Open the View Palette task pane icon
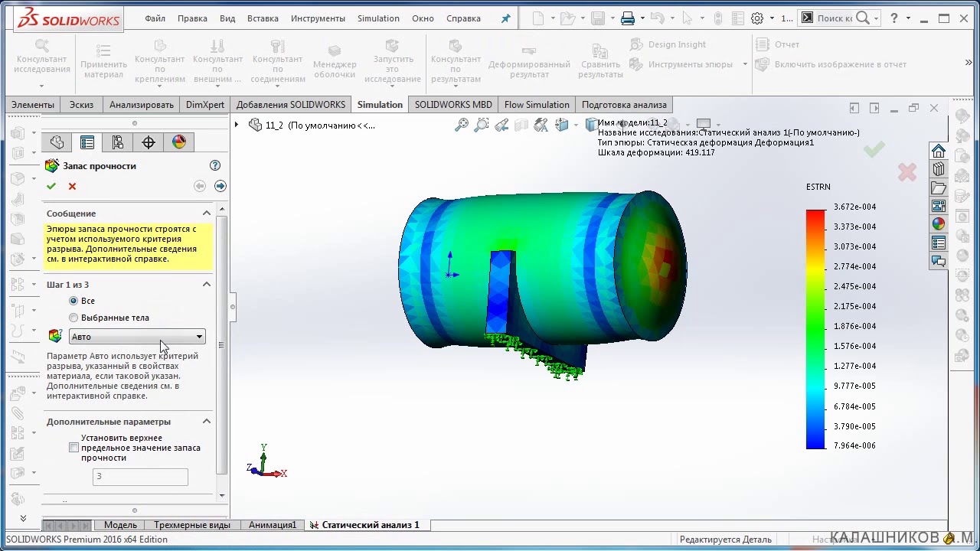The width and height of the screenshot is (980, 551). click(939, 206)
